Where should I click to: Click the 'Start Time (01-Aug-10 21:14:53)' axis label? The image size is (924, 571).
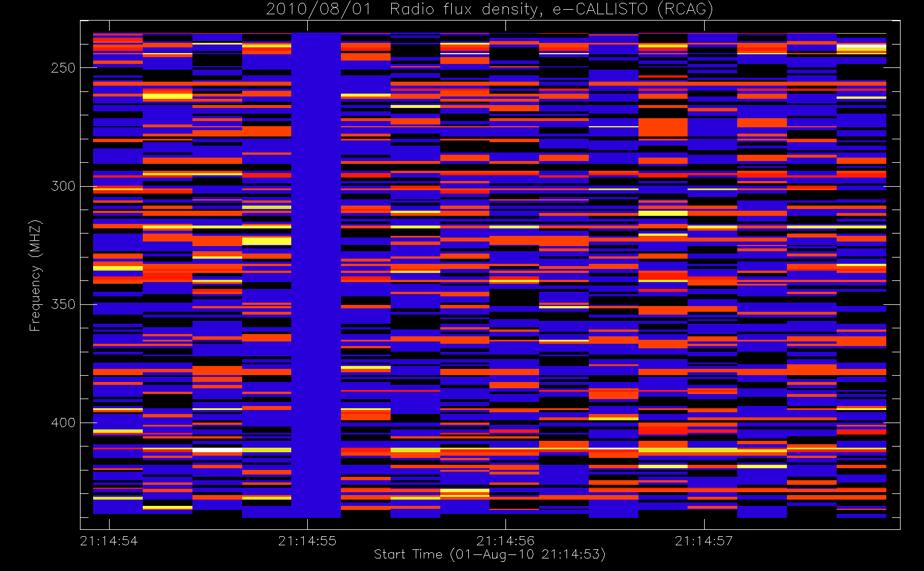coord(489,554)
